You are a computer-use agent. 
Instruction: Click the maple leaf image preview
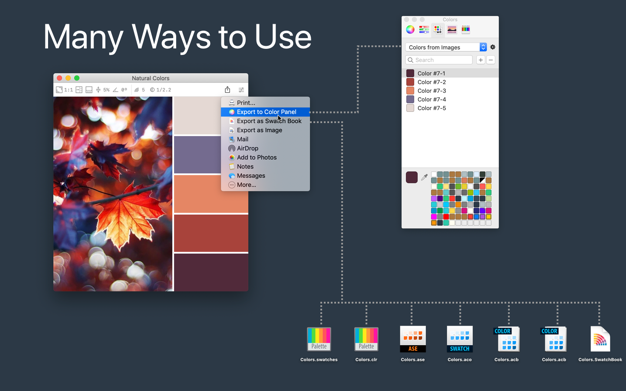point(113,194)
